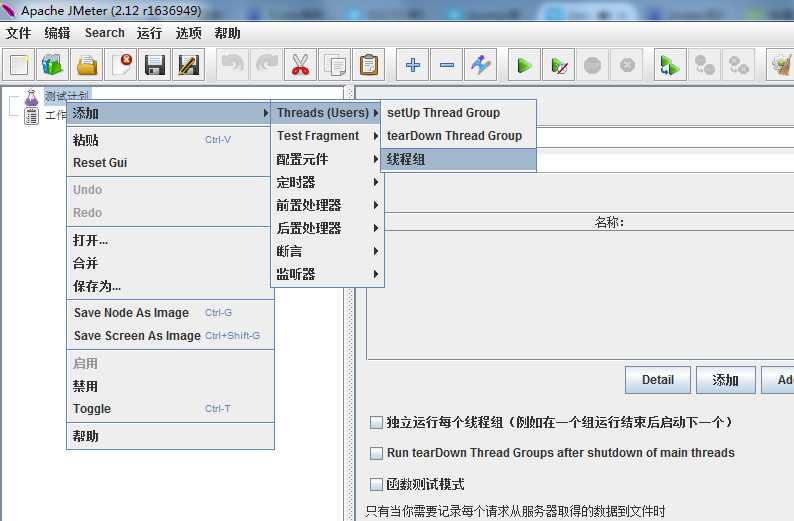Open the 编辑 menu
Image resolution: width=794 pixels, height=521 pixels.
[x=57, y=33]
